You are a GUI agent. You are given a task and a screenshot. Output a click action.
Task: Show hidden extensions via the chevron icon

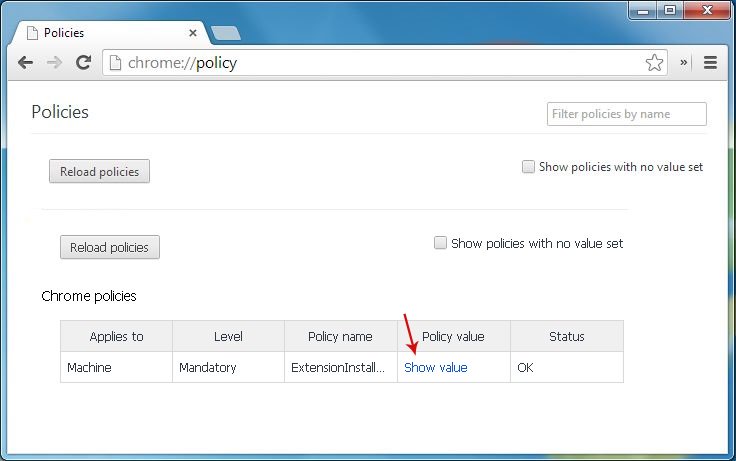pyautogui.click(x=683, y=62)
